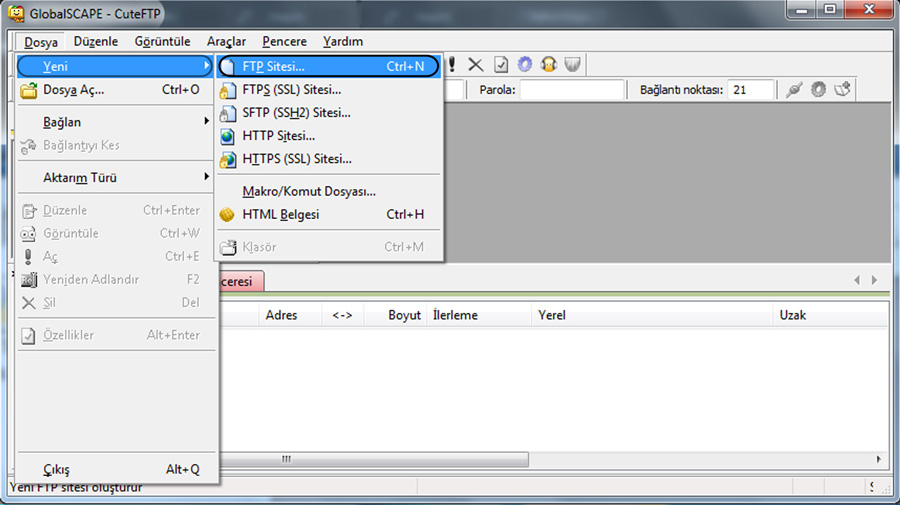
Task: Choose Makro/Komut Dosyası... entry
Action: [328, 191]
